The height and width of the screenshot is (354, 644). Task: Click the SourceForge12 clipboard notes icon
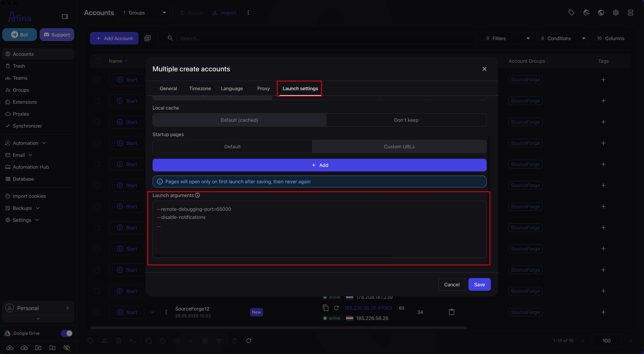coord(451,312)
